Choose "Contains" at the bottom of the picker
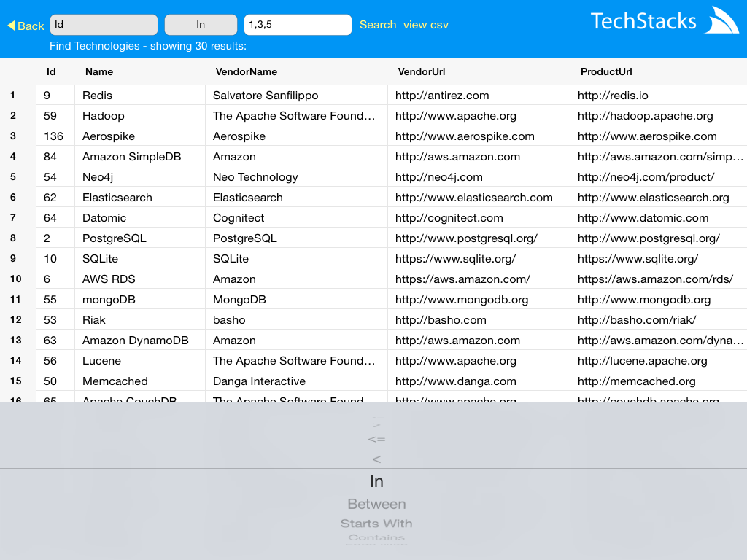 pos(376,540)
